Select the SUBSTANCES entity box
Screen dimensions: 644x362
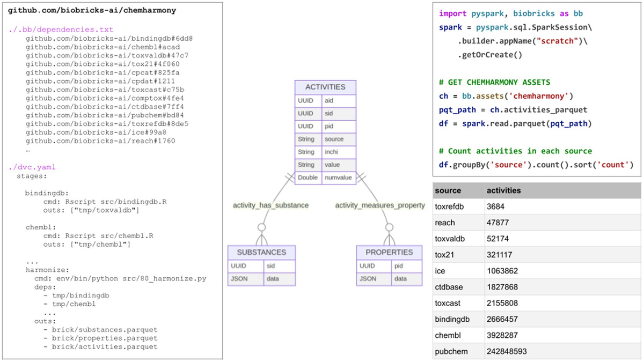[x=261, y=252]
